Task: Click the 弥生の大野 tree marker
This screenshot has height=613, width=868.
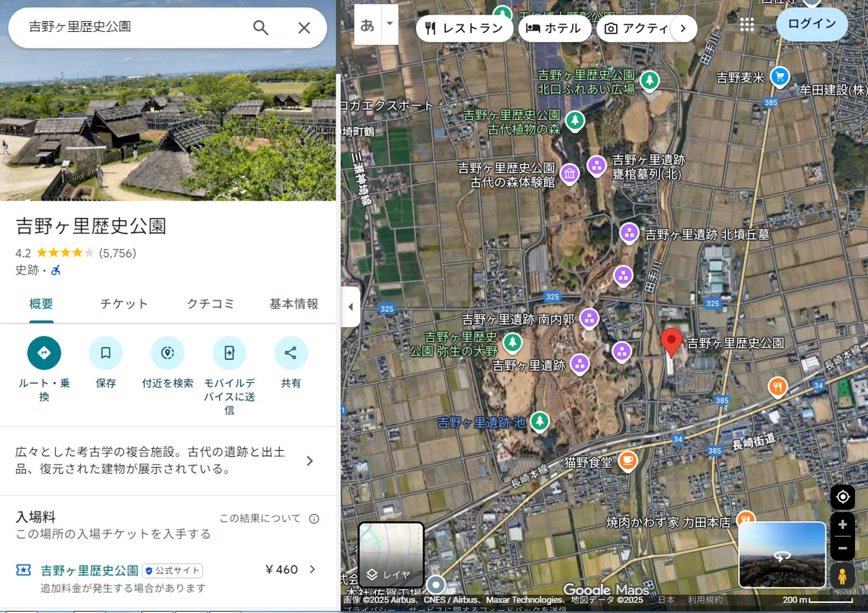Action: click(513, 342)
